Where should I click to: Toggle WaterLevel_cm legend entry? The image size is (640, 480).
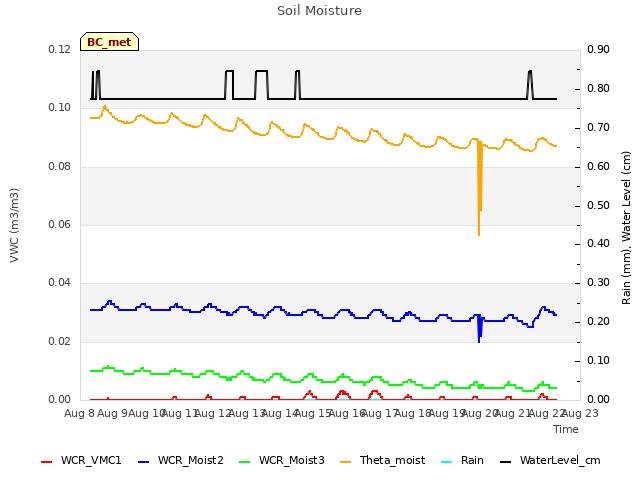(550, 460)
